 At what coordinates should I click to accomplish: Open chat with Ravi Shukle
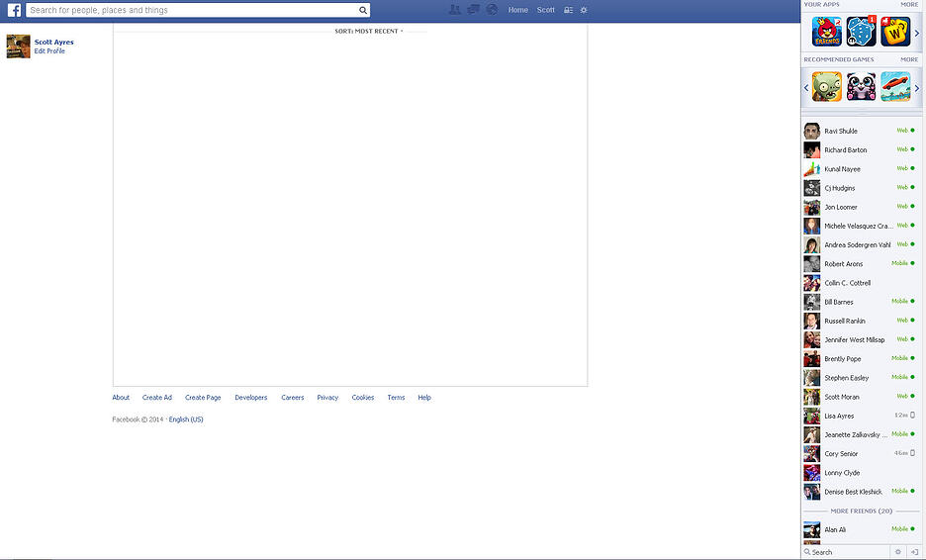tap(860, 132)
